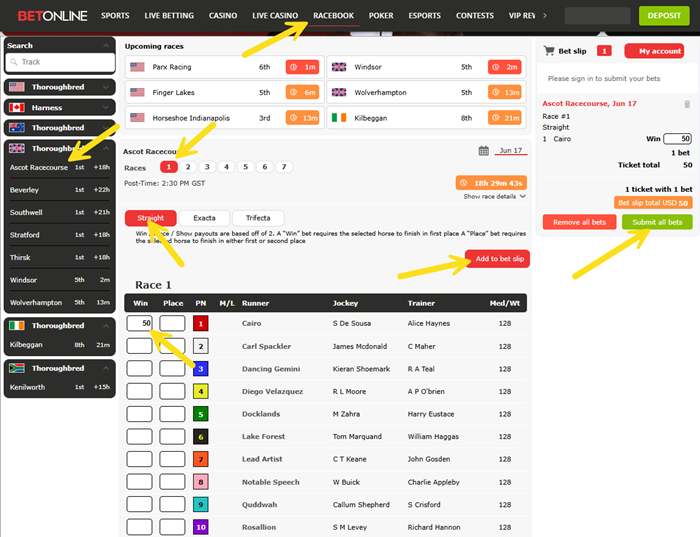The height and width of the screenshot is (537, 700).
Task: Click Parx Racing 1m countdown timer
Action: point(302,67)
